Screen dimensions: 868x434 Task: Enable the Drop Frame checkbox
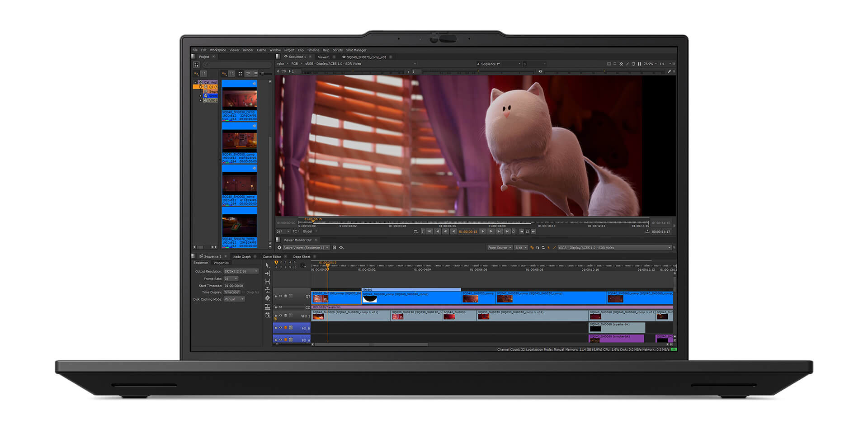tap(244, 292)
